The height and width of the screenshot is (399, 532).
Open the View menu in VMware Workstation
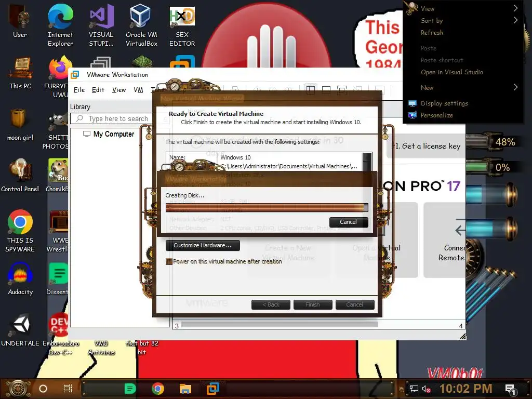click(119, 90)
